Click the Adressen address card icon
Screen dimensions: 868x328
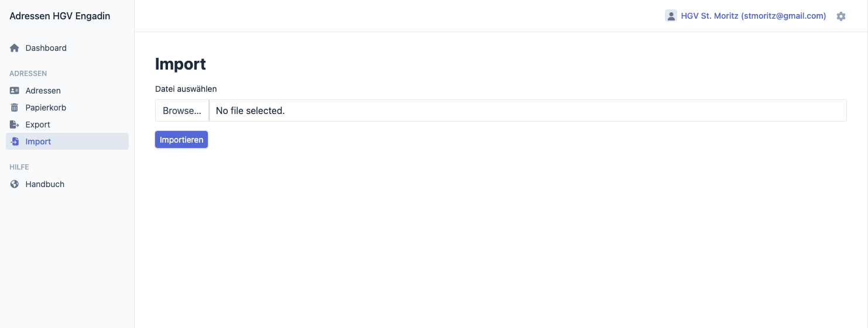point(15,91)
